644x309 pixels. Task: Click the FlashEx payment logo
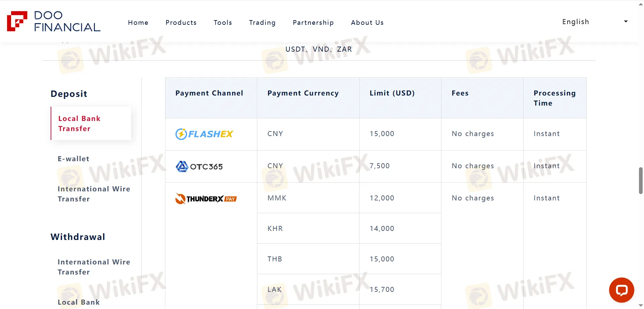point(204,134)
